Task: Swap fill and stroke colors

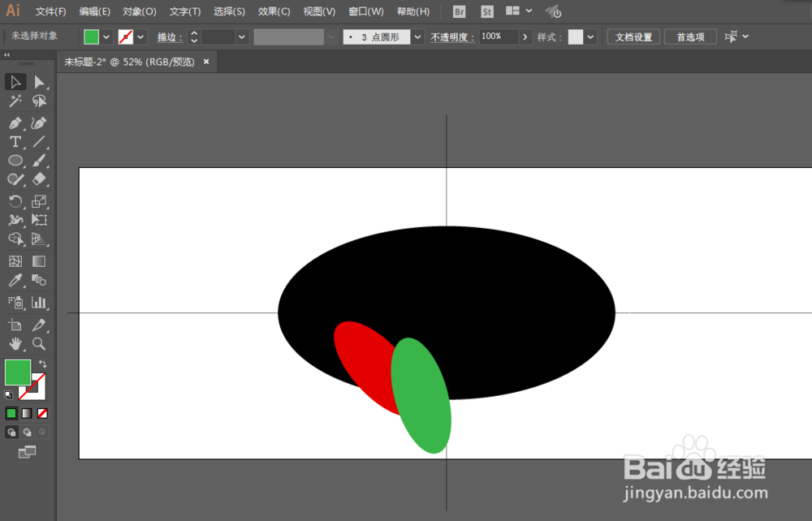Action: [x=43, y=363]
